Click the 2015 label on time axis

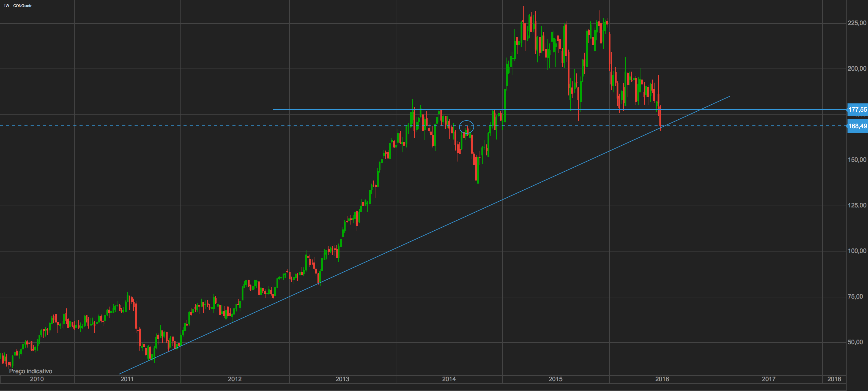coord(555,379)
